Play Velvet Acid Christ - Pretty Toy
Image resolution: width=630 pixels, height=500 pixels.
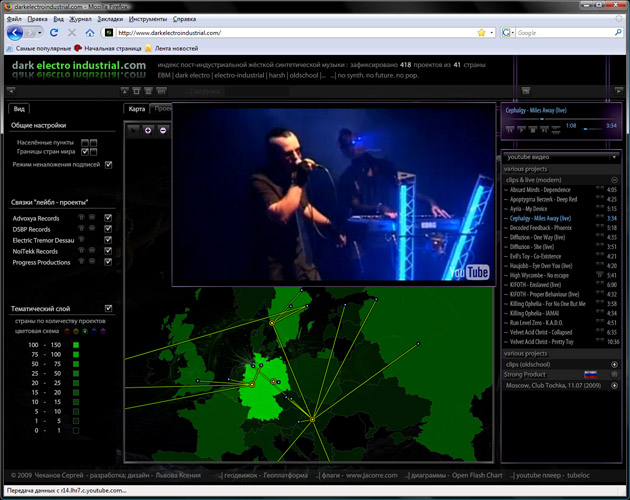(x=542, y=342)
